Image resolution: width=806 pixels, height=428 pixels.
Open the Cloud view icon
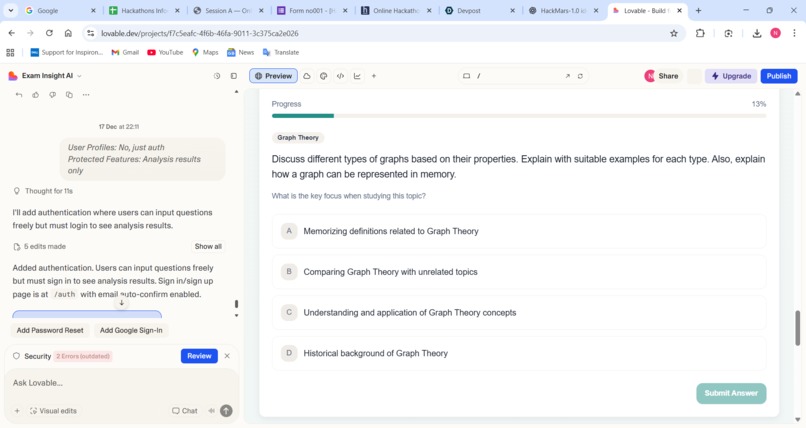pyautogui.click(x=307, y=76)
